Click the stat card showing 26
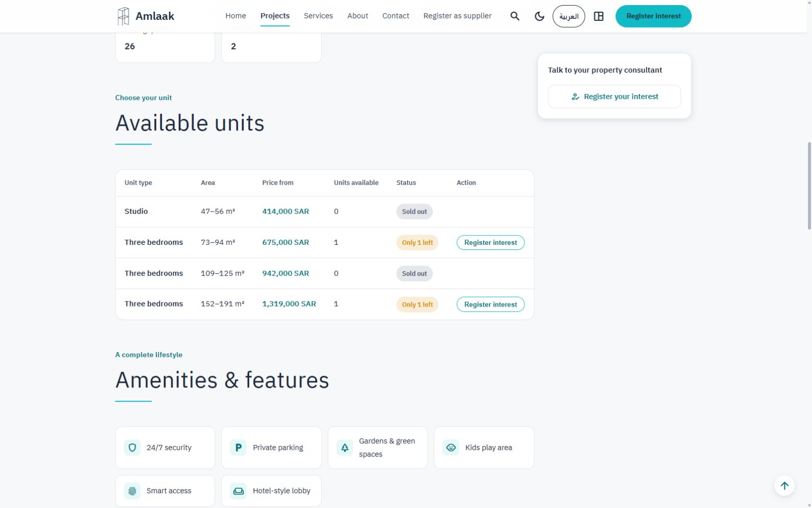Image resolution: width=812 pixels, height=508 pixels. (x=165, y=47)
